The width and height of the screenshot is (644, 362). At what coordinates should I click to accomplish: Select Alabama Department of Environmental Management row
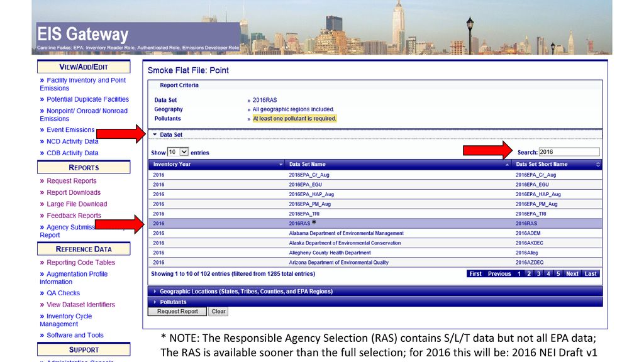coord(375,233)
